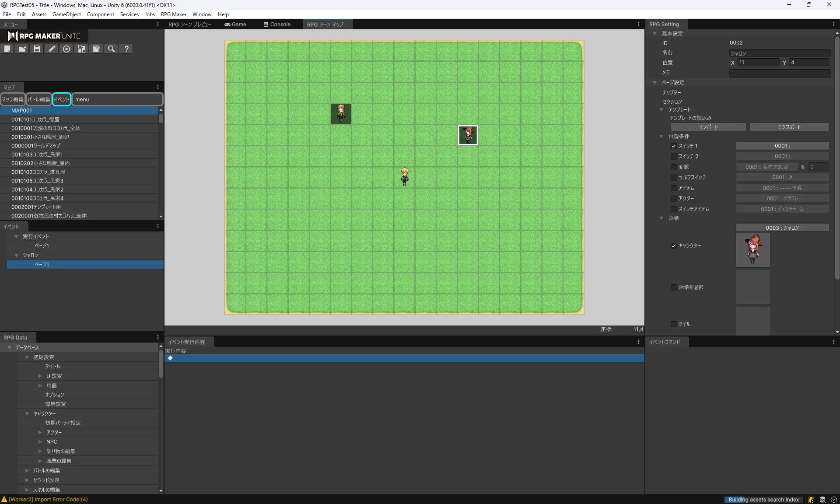Click the new project page icon
Image resolution: width=840 pixels, height=504 pixels.
pyautogui.click(x=7, y=49)
